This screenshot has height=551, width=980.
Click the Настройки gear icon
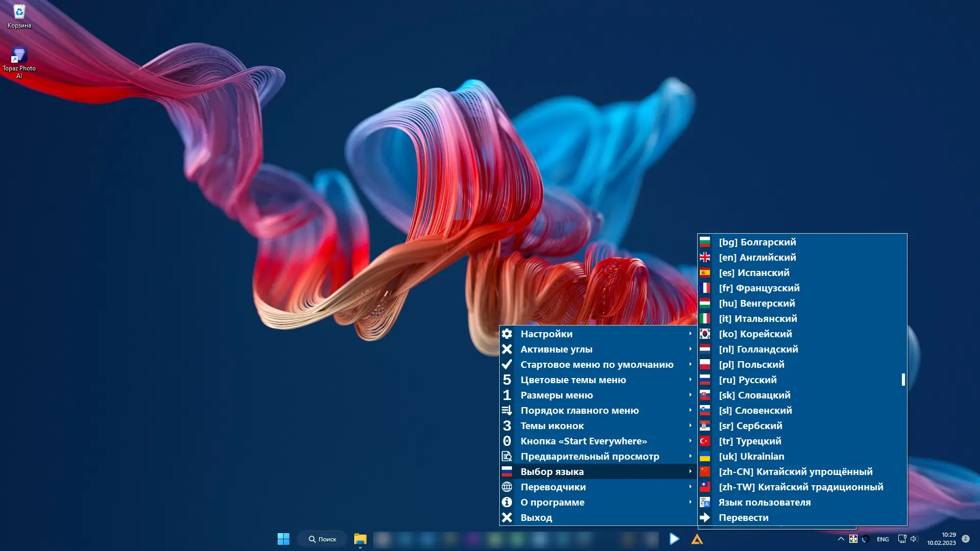[x=507, y=334]
